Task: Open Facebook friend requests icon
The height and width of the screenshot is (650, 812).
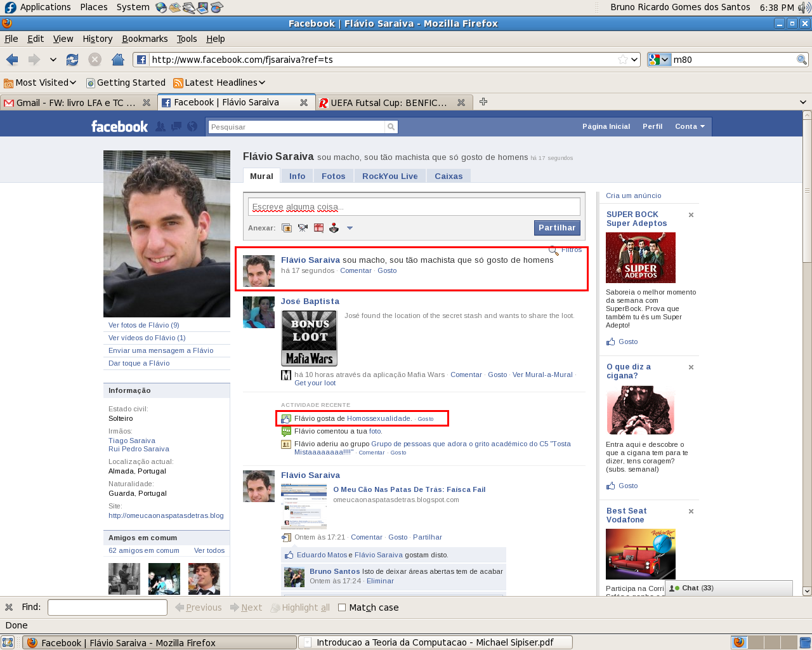Action: click(160, 126)
